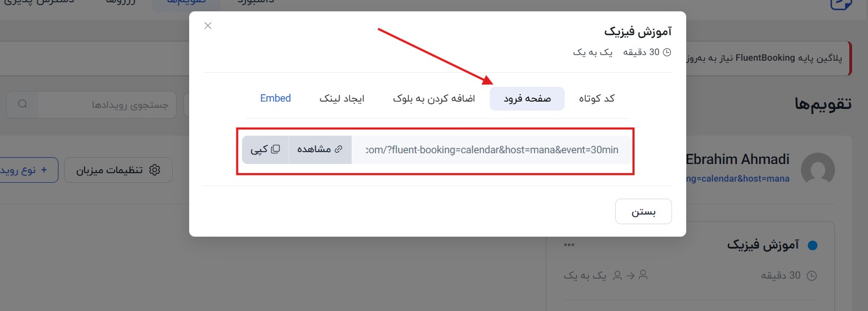Click the آموزش فیزیک event title in the card
Screen dimensions: 868x311
[763, 245]
